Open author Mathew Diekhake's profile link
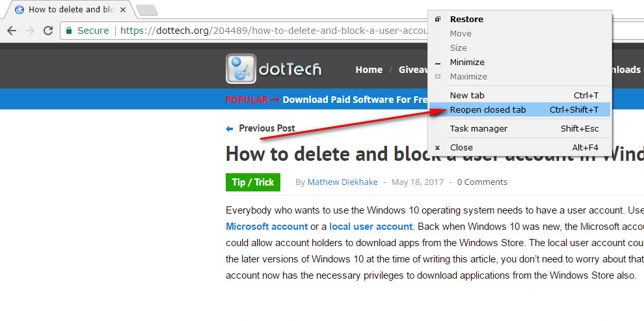This screenshot has width=644, height=321. click(x=342, y=182)
